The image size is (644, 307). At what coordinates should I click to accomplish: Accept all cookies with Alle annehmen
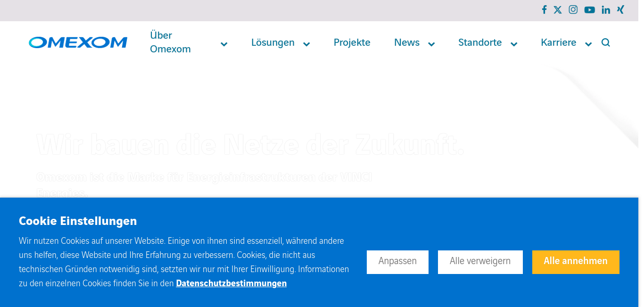click(576, 262)
